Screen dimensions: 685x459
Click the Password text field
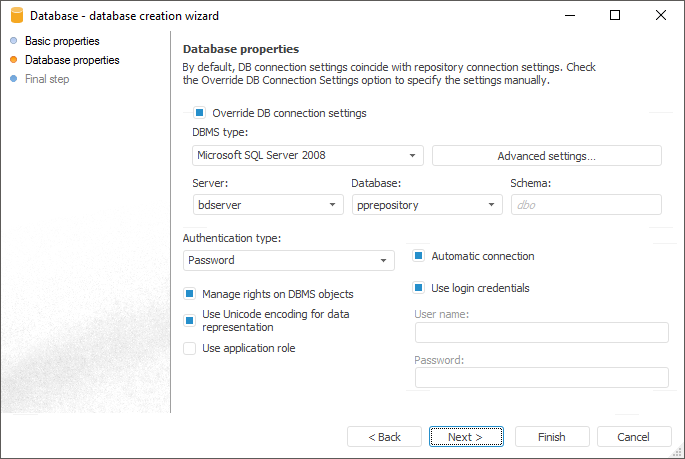coord(541,378)
